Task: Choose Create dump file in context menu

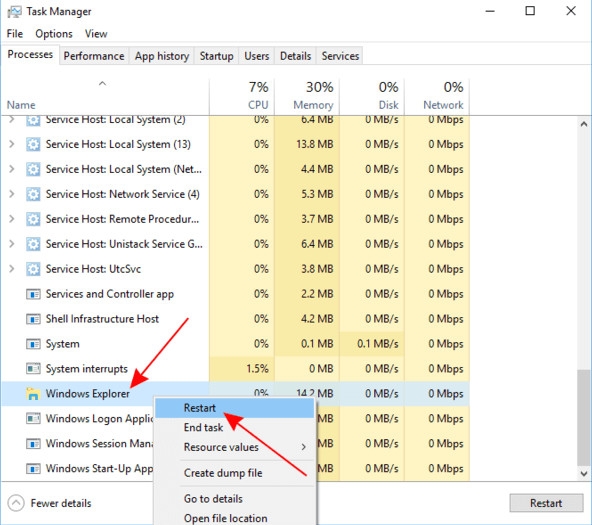Action: pyautogui.click(x=234, y=473)
